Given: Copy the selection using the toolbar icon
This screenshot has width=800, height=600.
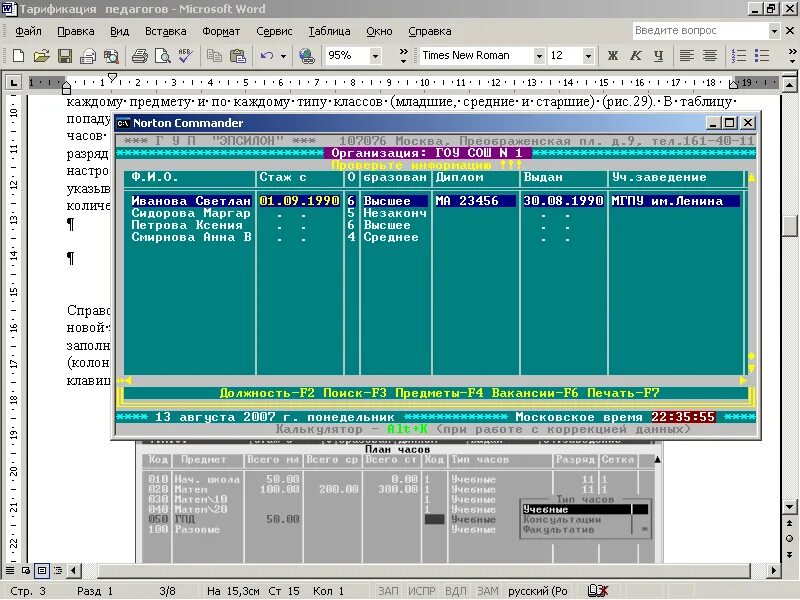Looking at the screenshot, I should pos(214,56).
